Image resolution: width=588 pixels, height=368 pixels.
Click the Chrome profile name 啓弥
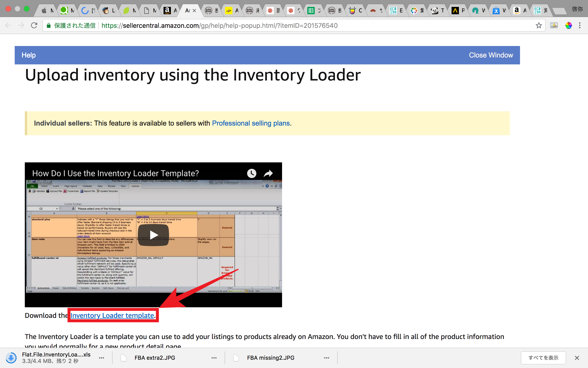click(x=577, y=9)
